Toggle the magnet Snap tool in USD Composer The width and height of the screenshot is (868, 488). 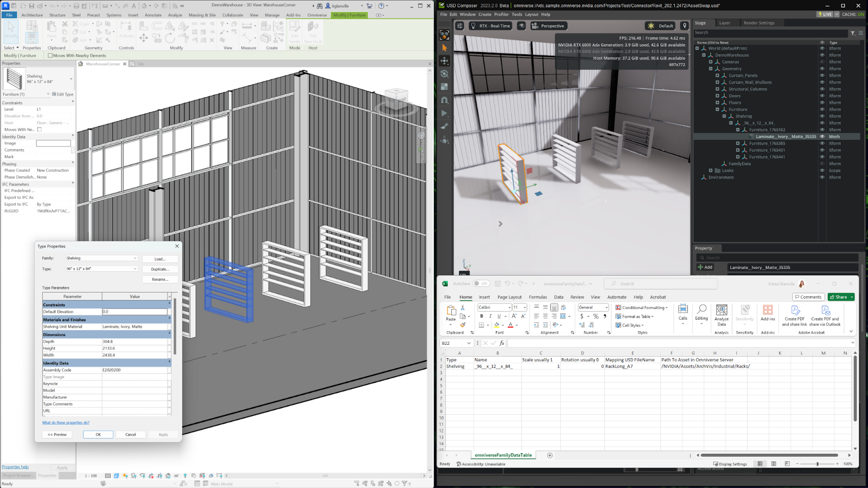click(x=444, y=100)
